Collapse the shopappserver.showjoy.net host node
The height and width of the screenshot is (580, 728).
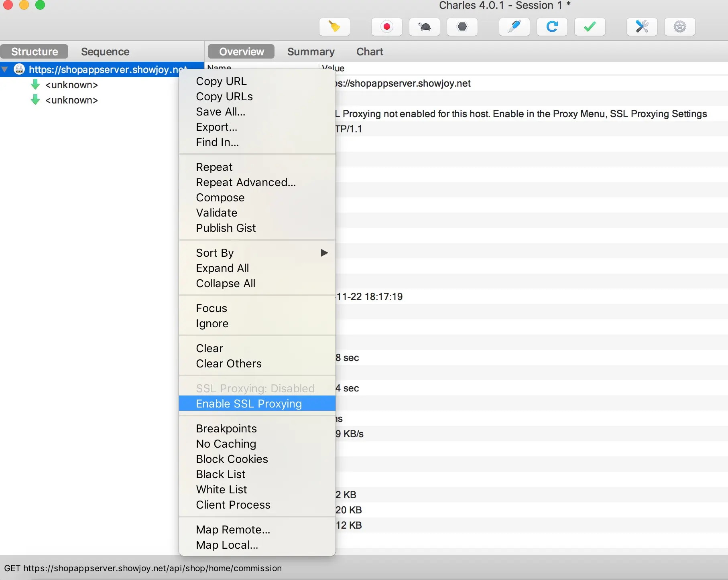click(5, 69)
